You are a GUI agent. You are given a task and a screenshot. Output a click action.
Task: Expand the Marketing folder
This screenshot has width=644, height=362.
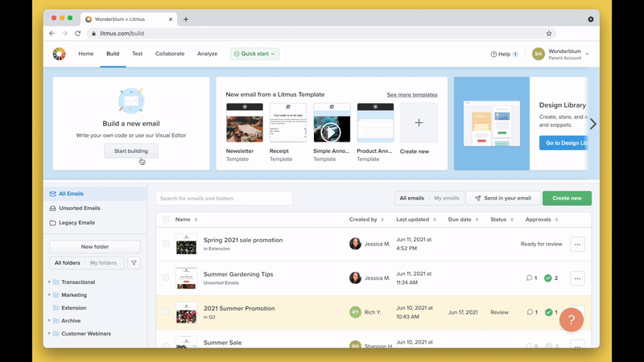point(50,294)
